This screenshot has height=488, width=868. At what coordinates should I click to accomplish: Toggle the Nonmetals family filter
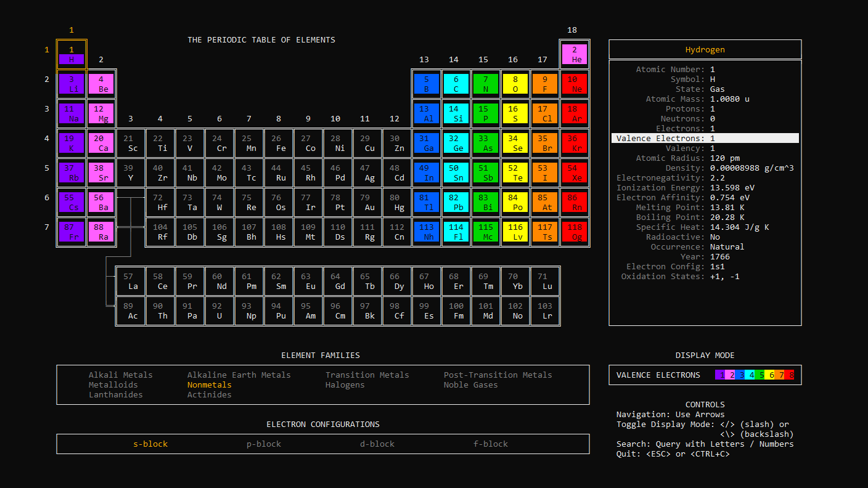tap(209, 384)
